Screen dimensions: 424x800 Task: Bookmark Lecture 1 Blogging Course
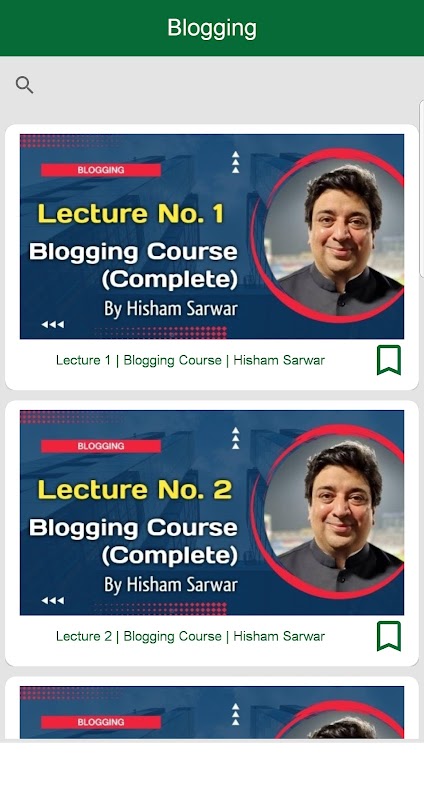(389, 360)
